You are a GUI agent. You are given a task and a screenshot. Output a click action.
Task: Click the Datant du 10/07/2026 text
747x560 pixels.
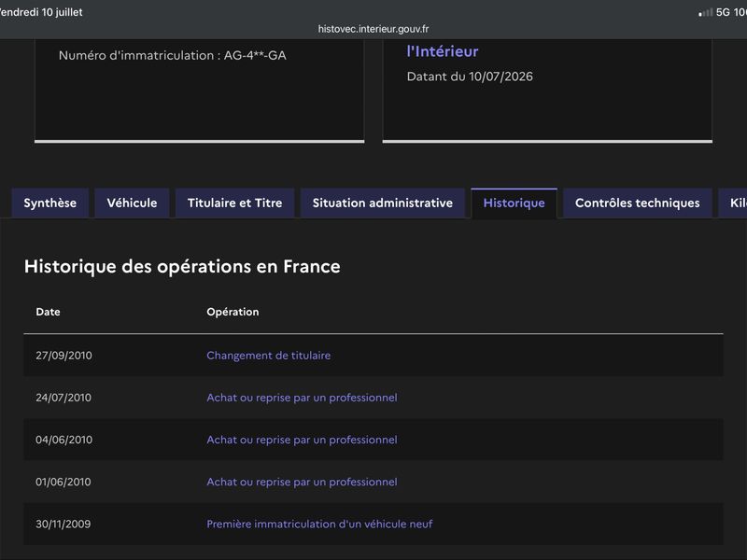[470, 77]
